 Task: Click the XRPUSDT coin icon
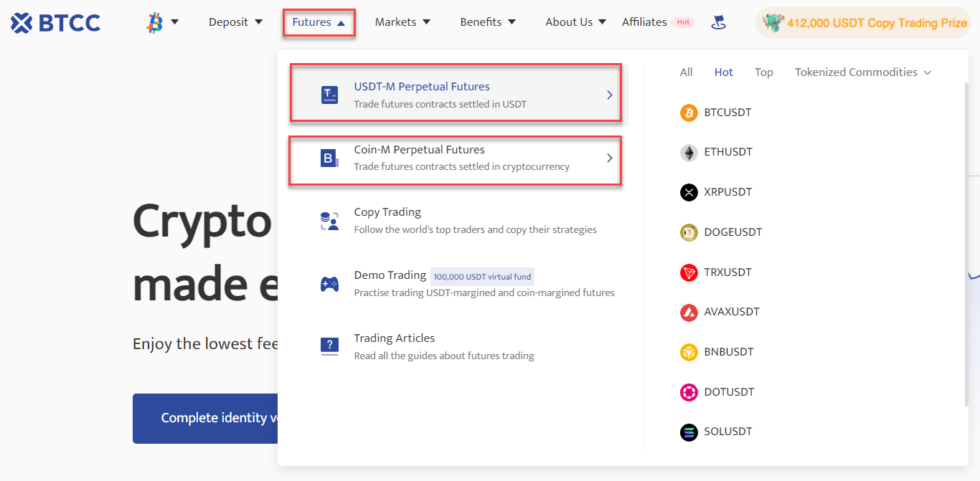pos(689,192)
